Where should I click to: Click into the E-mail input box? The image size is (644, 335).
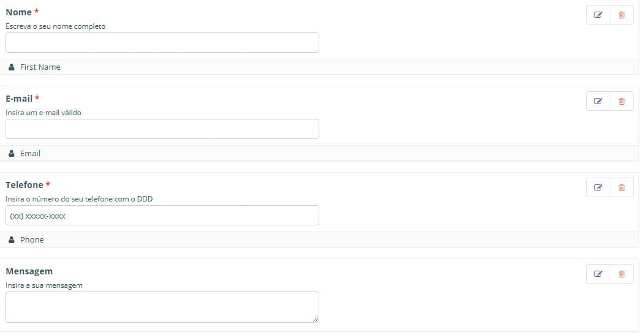162,129
